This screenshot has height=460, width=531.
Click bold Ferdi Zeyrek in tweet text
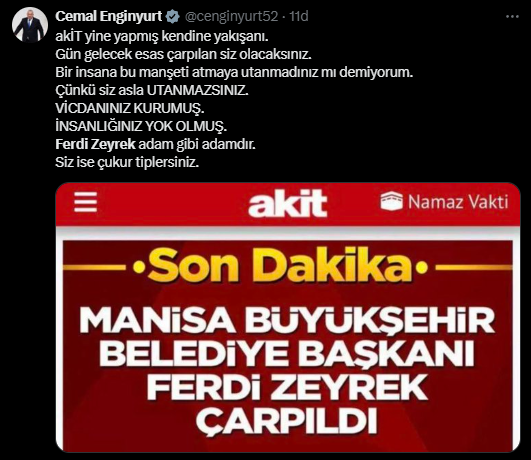click(x=95, y=144)
